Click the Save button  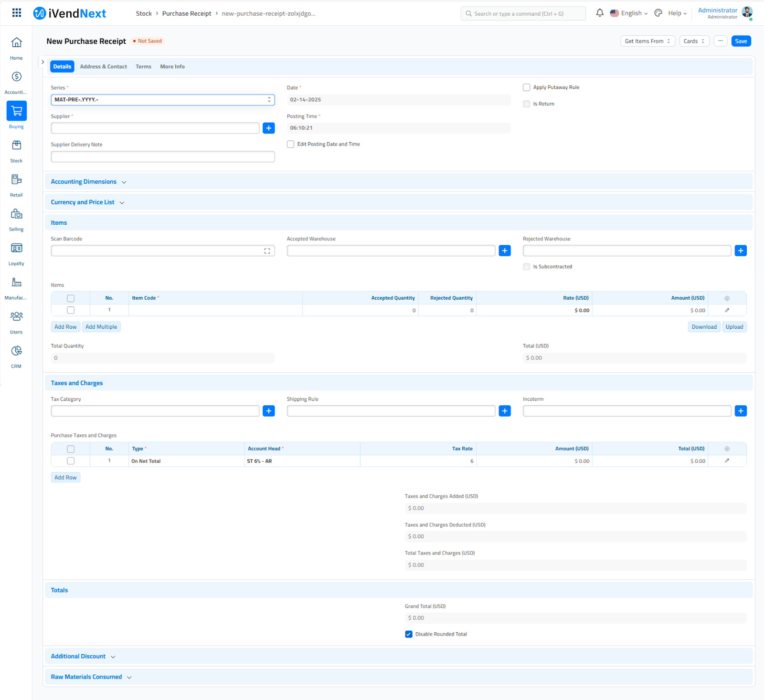click(x=741, y=41)
